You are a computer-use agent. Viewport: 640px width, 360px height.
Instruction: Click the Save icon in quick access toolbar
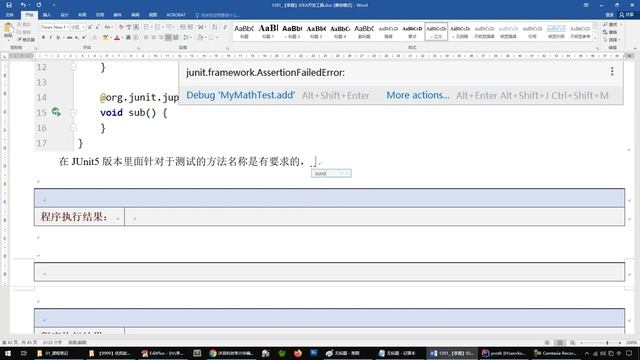click(x=9, y=5)
